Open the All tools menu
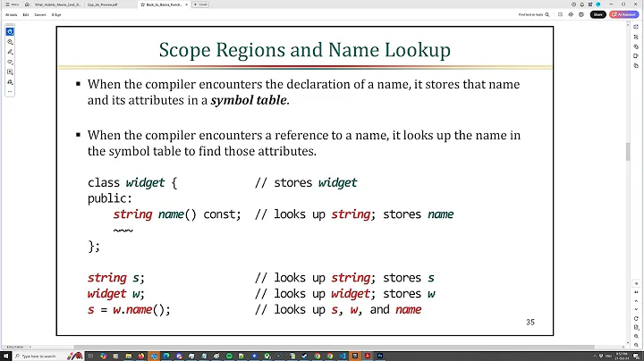This screenshot has width=644, height=361. coord(12,15)
